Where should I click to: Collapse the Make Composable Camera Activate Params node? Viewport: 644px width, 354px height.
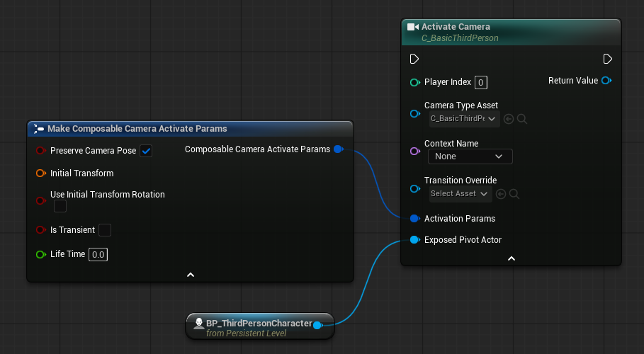190,275
